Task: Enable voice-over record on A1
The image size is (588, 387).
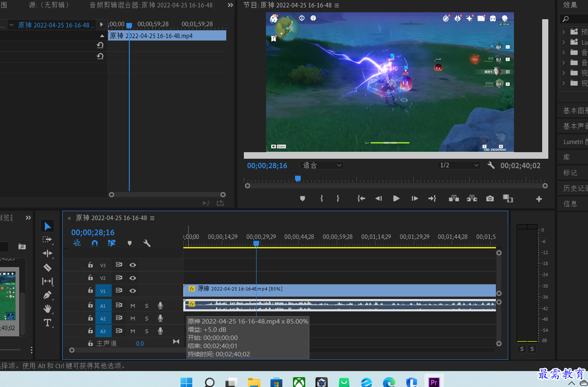Action: 160,306
